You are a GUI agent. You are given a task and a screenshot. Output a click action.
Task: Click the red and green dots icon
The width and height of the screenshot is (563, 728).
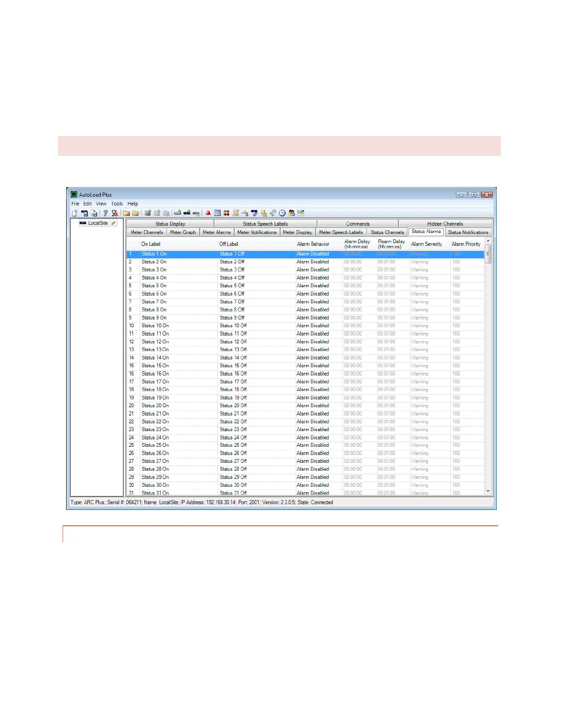(x=226, y=213)
